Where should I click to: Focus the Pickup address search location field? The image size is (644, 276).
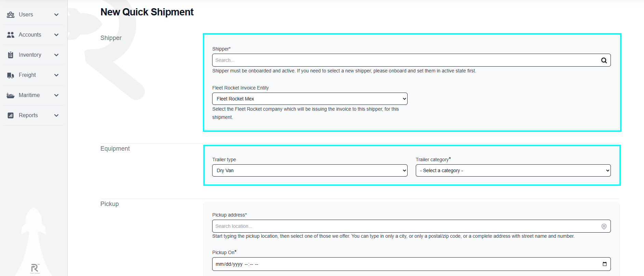411,226
